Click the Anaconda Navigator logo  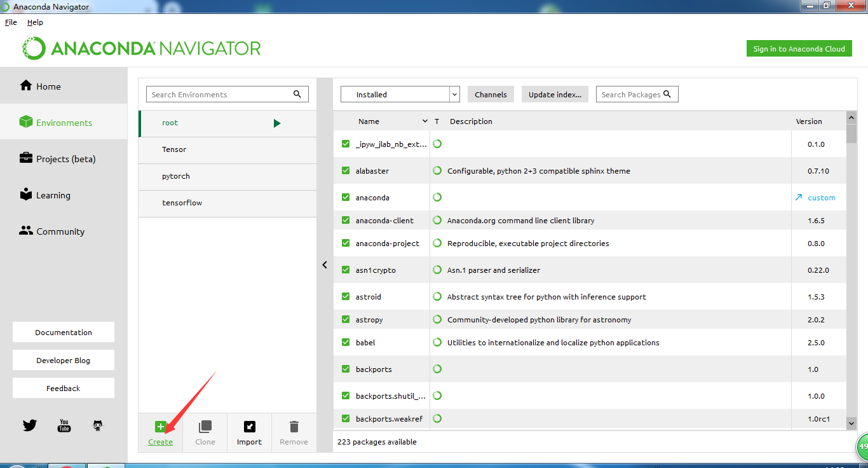click(142, 48)
